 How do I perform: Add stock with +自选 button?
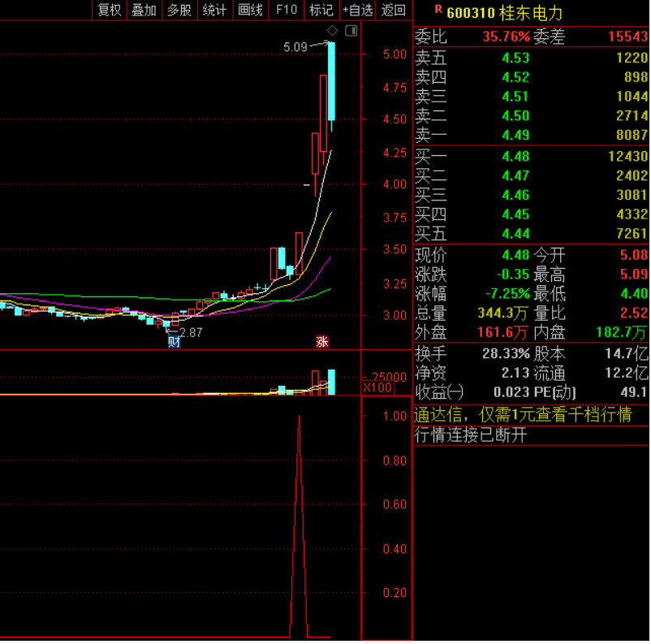click(358, 10)
